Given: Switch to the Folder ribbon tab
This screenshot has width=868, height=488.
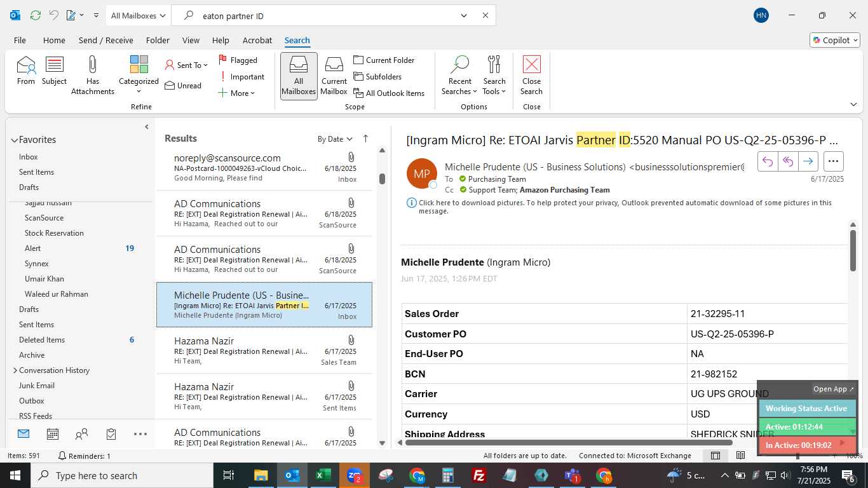Looking at the screenshot, I should pos(158,40).
